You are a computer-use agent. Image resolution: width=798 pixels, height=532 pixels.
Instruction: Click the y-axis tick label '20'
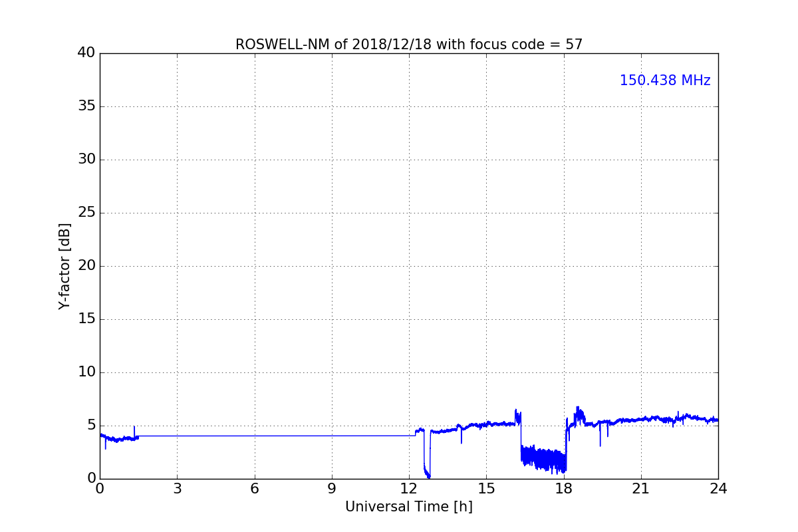86,266
